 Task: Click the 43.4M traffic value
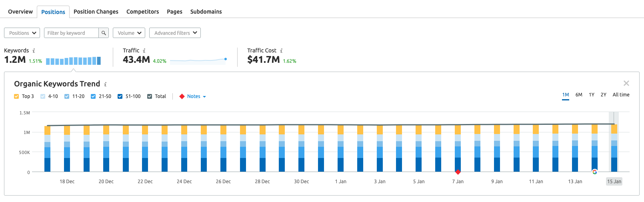coord(136,60)
